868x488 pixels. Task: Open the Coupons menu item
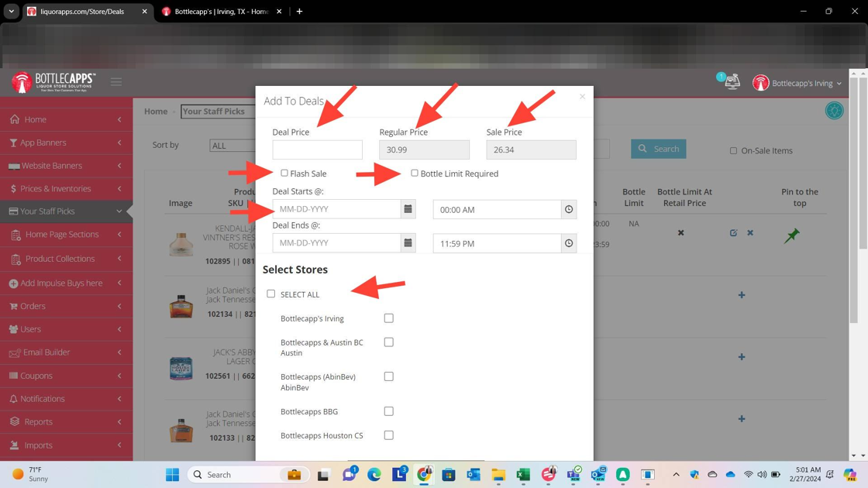pos(67,376)
